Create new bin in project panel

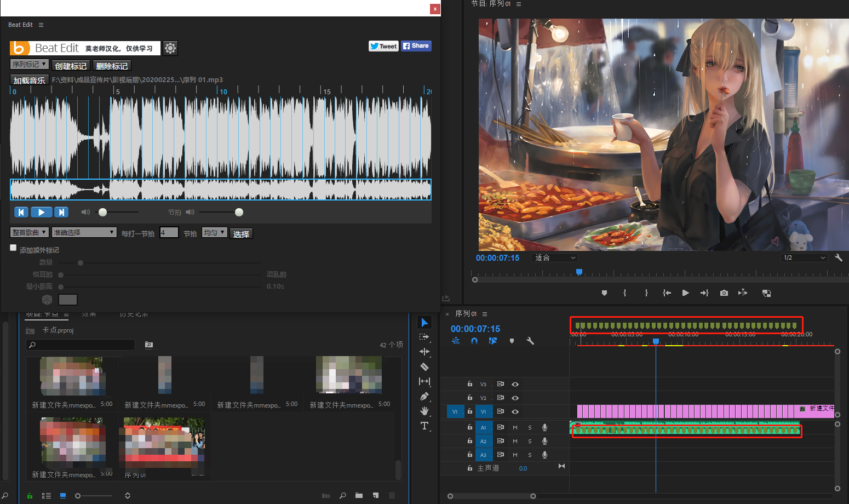[x=359, y=496]
